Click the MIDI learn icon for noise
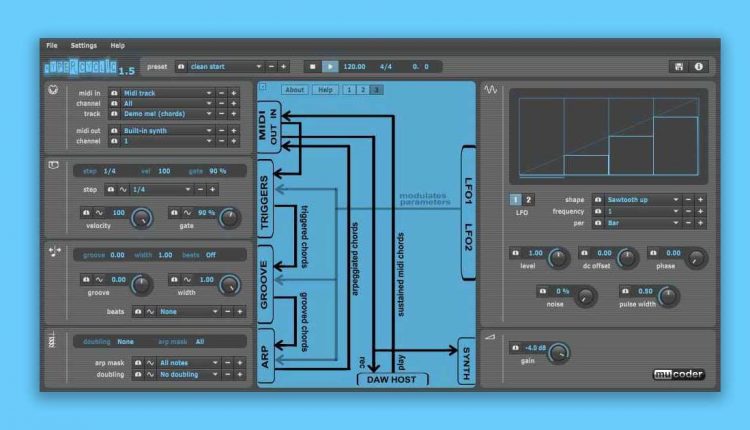This screenshot has width=750, height=430. click(x=542, y=291)
